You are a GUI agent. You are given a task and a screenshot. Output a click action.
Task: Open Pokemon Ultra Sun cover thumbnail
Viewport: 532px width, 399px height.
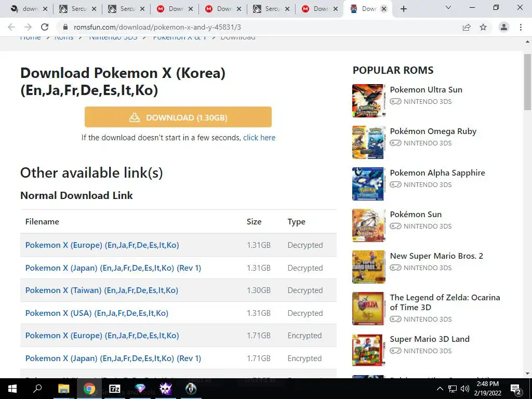[368, 100]
